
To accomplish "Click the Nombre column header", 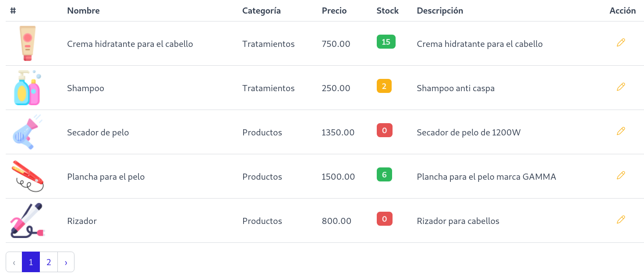I will pyautogui.click(x=83, y=11).
